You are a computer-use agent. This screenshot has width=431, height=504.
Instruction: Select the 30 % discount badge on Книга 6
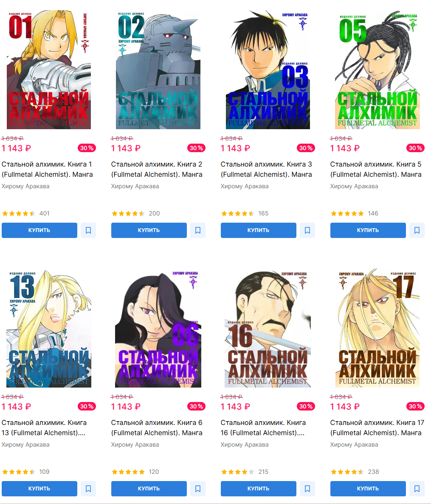(x=196, y=406)
